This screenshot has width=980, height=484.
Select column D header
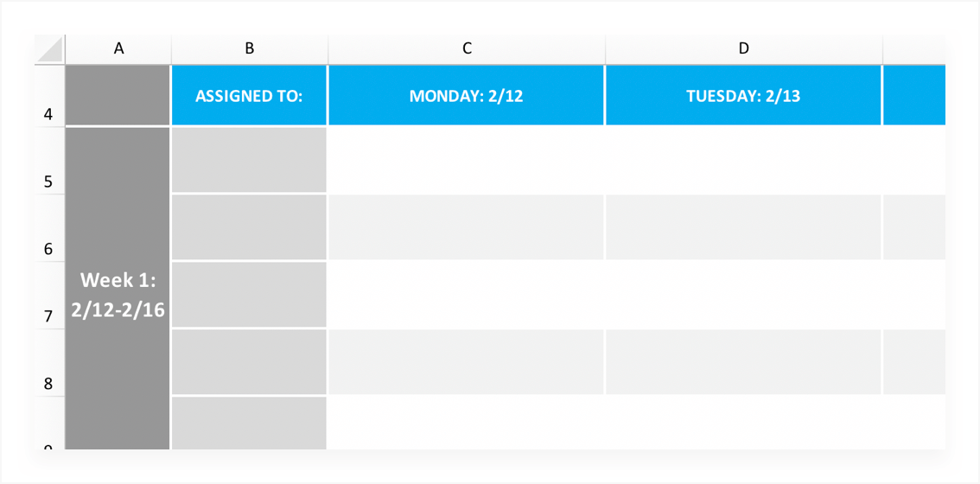(743, 49)
